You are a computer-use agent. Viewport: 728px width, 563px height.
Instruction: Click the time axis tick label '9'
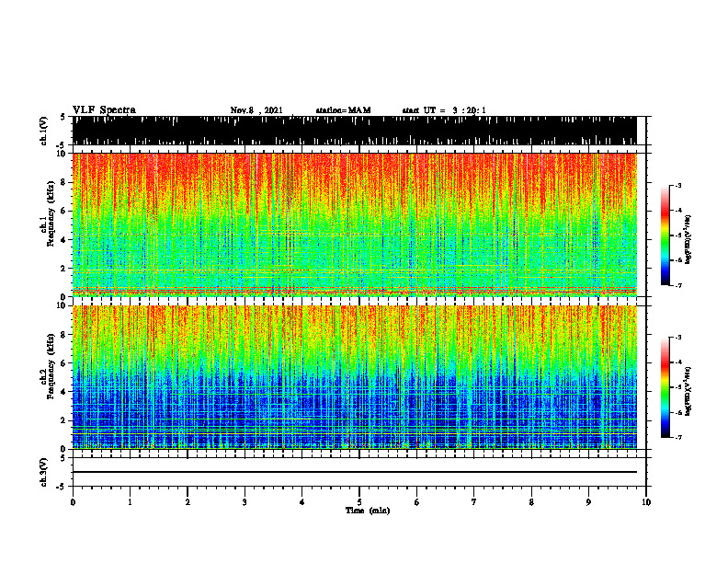[x=588, y=502]
